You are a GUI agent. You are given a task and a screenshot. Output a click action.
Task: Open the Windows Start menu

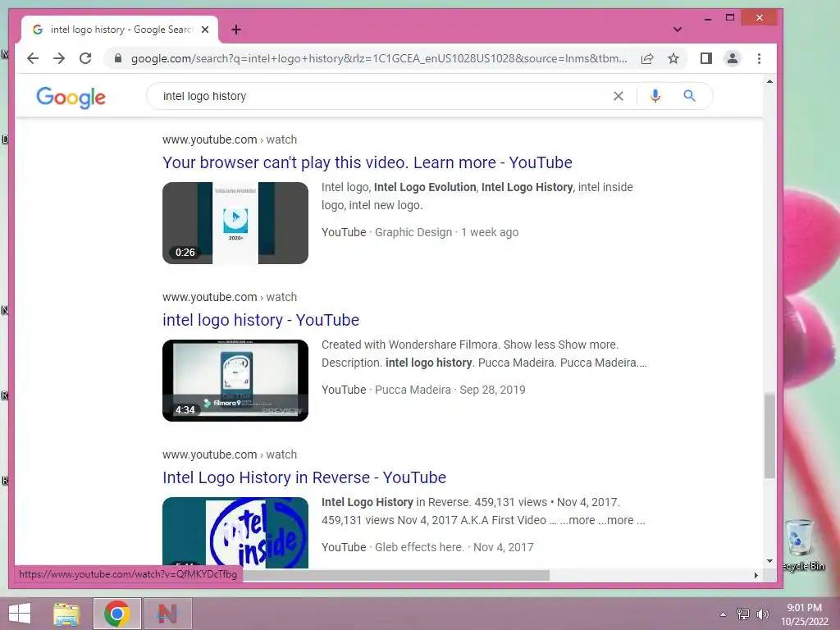point(20,614)
